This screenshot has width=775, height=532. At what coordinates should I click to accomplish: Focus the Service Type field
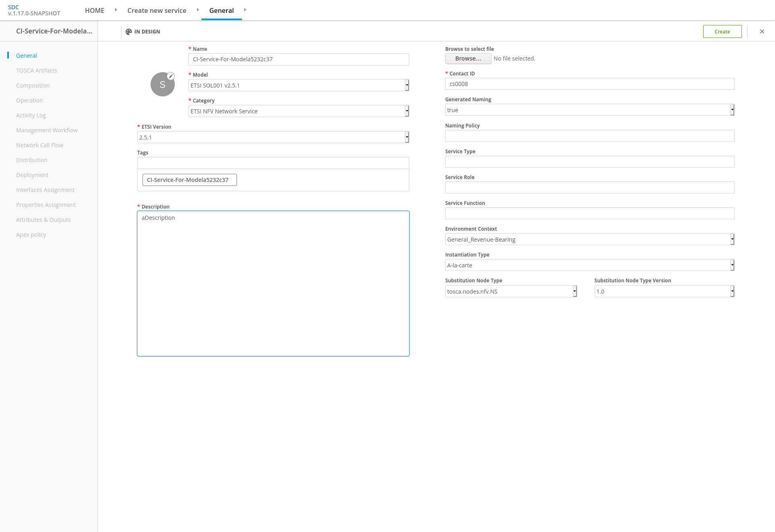[x=590, y=162]
